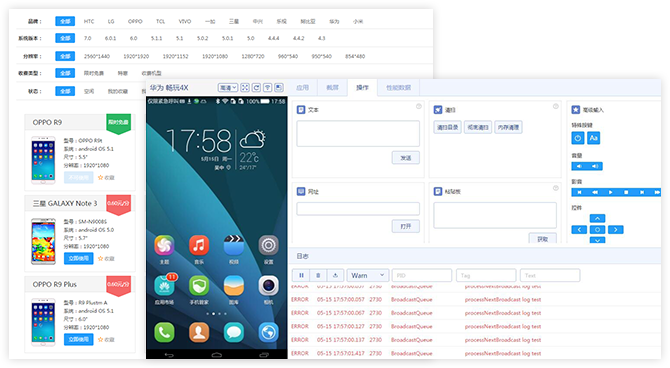
Task: Click the OPPO R9 device thumbnail
Action: pos(43,160)
